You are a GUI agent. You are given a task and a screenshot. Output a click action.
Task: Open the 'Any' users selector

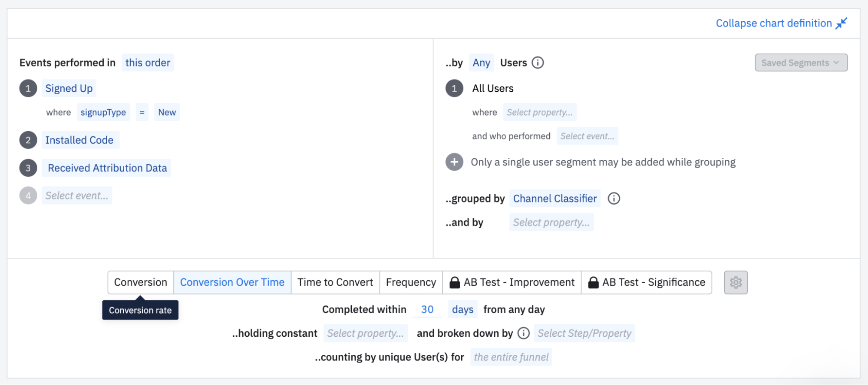481,63
